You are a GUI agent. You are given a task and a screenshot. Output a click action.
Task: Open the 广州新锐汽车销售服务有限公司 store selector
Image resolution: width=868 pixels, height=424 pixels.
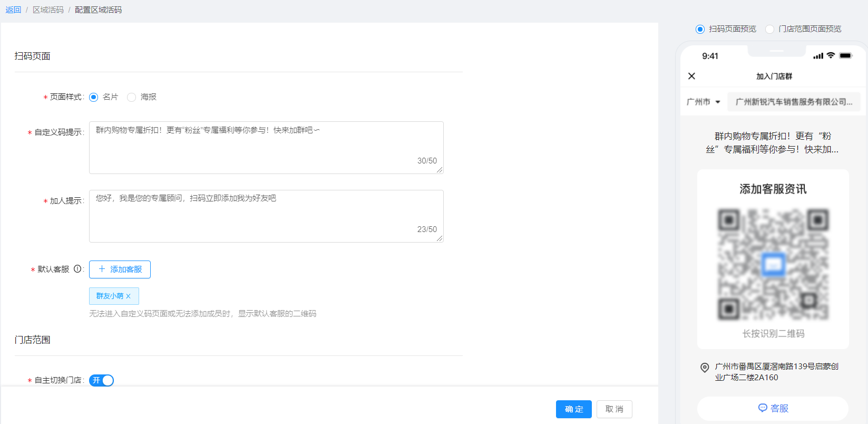click(794, 102)
